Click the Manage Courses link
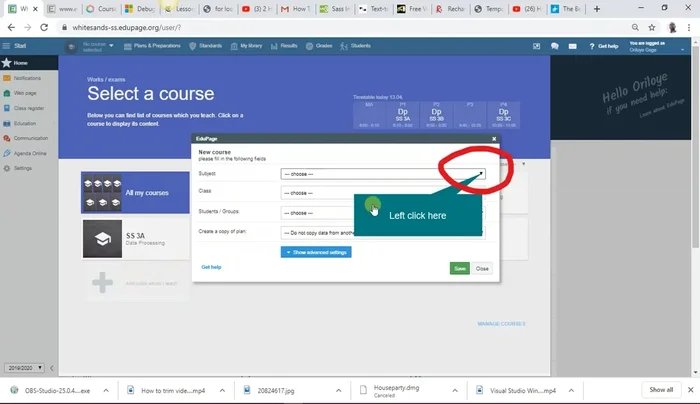 [501, 324]
